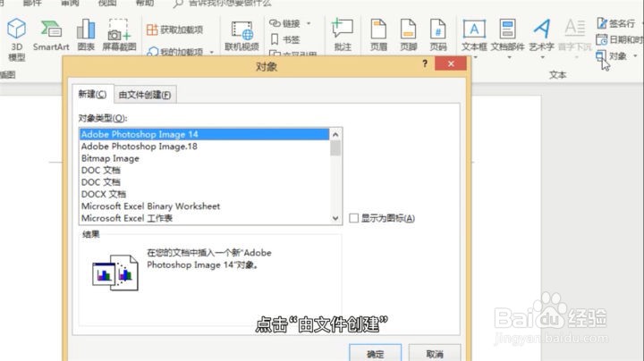Insert a bookmark (书签)

(x=285, y=40)
